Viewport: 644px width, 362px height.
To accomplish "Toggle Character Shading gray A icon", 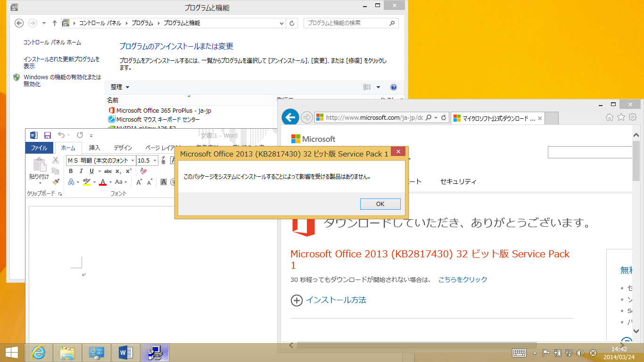I will pyautogui.click(x=164, y=182).
